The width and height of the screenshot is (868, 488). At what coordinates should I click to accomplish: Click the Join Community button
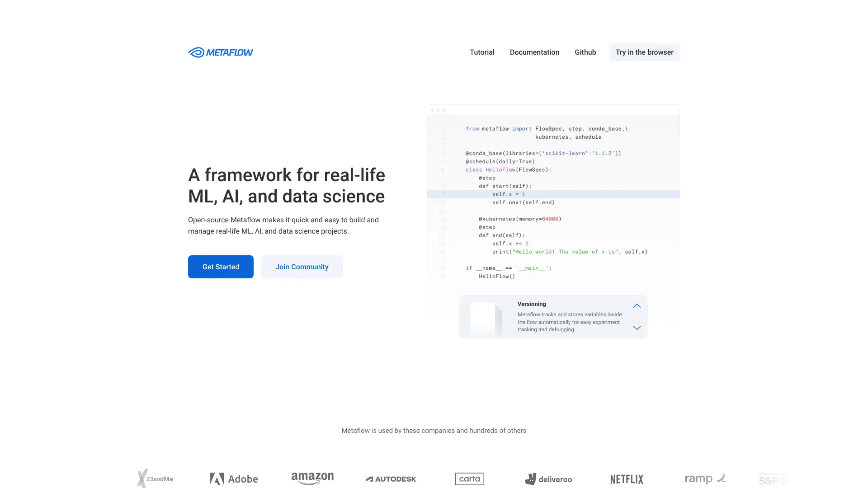click(302, 266)
